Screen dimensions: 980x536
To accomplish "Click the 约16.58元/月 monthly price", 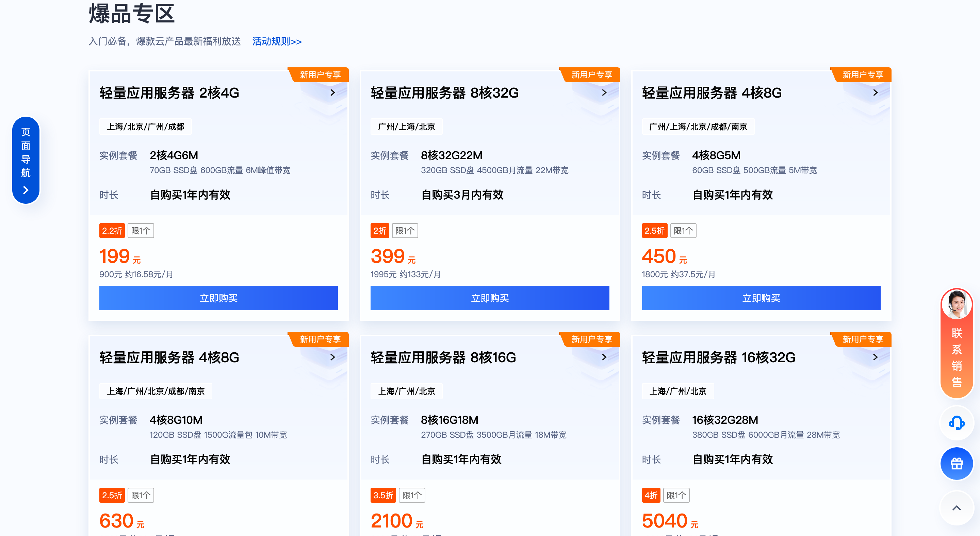I will tap(149, 274).
